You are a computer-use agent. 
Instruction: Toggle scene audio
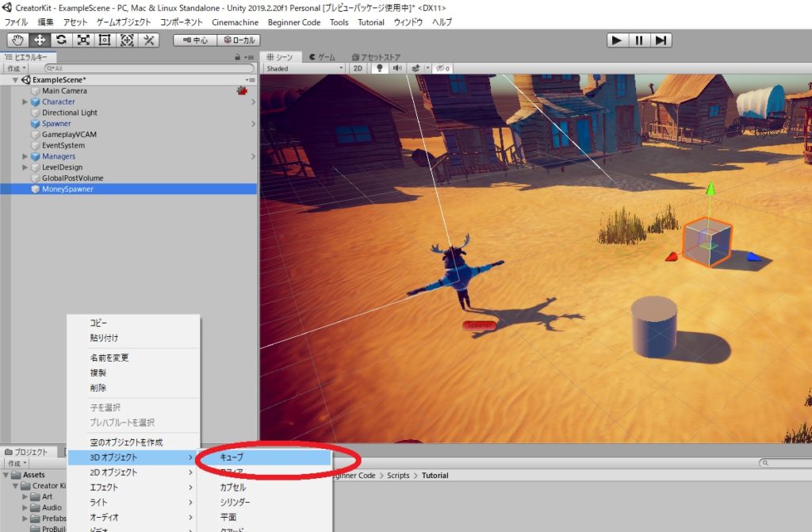point(397,68)
